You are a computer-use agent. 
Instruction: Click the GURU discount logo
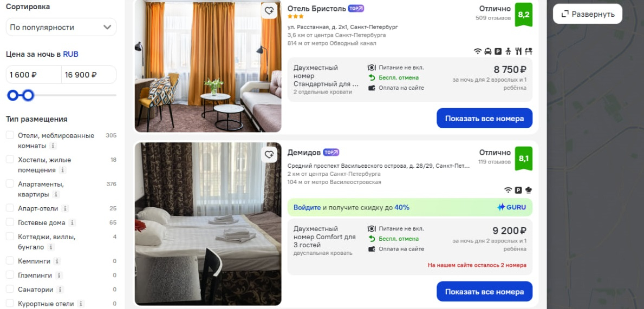tap(511, 207)
